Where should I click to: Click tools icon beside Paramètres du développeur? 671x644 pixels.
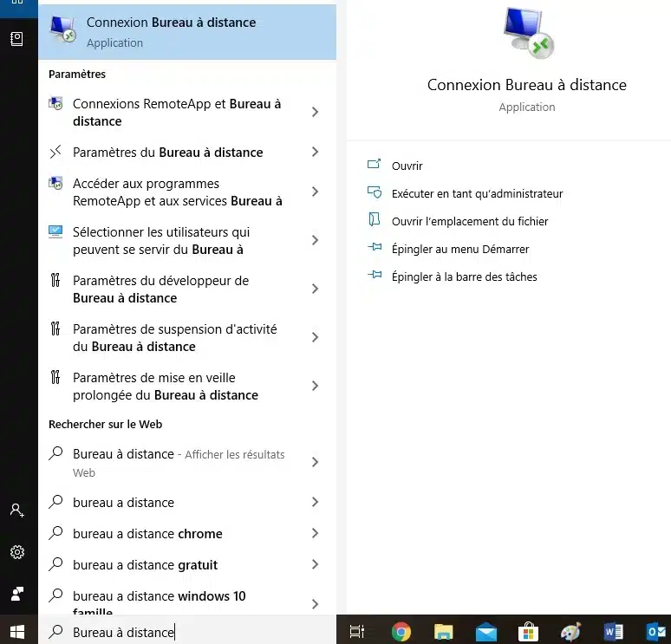click(x=55, y=280)
